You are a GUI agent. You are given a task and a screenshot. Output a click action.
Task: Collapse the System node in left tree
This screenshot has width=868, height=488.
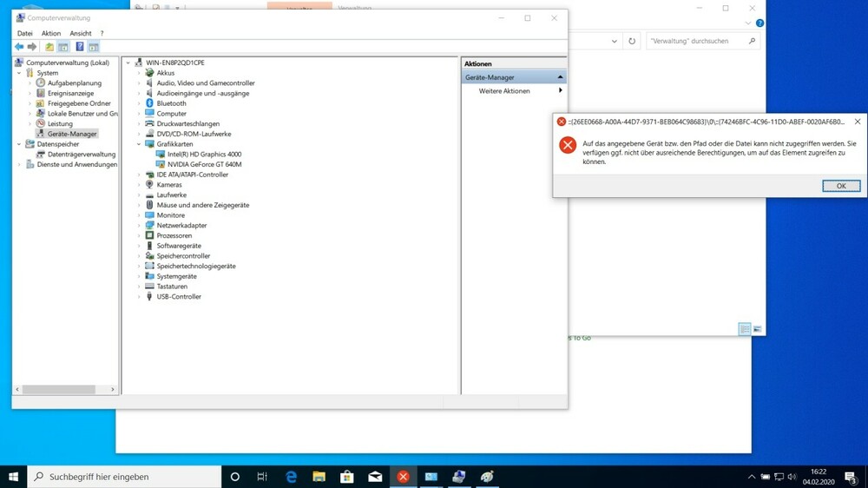click(x=19, y=73)
